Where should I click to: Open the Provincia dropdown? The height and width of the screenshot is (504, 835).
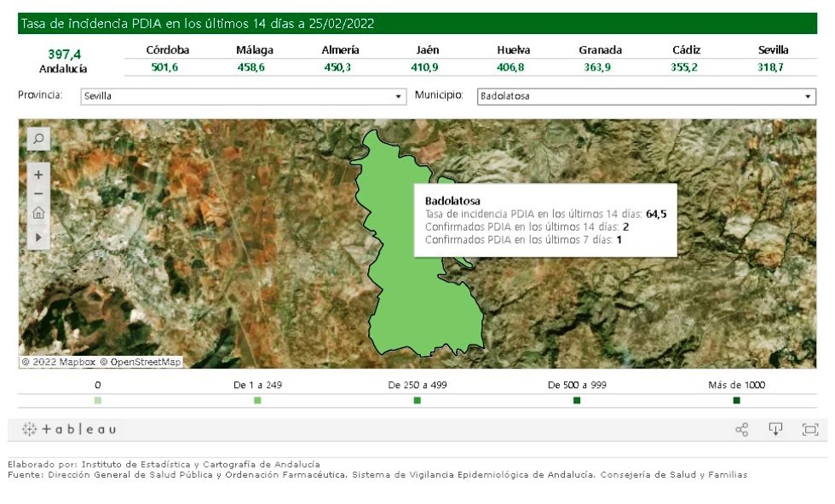[x=244, y=96]
